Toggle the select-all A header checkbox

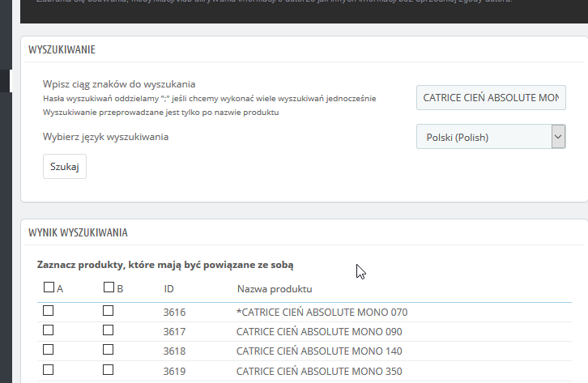(x=49, y=287)
